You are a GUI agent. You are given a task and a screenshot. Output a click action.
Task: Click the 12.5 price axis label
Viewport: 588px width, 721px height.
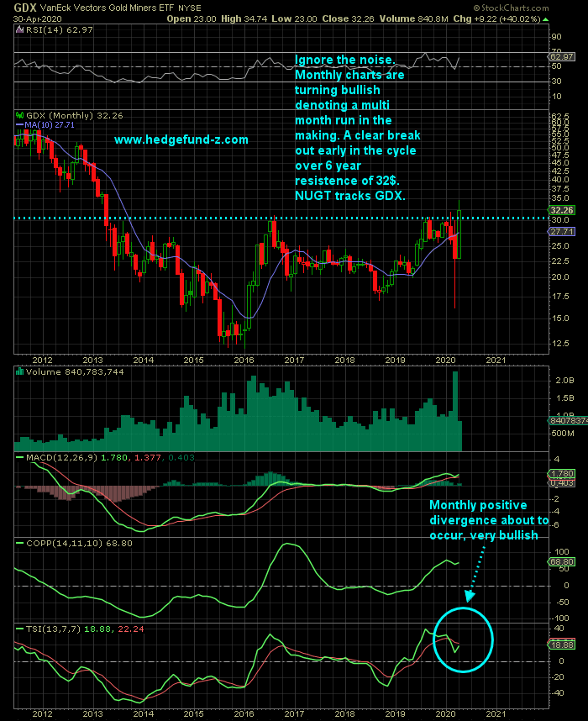pyautogui.click(x=560, y=344)
